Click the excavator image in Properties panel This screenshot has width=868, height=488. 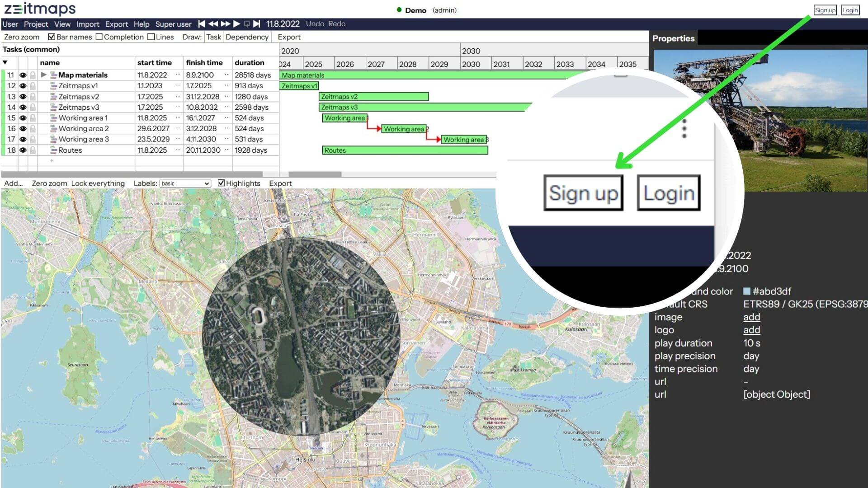tap(760, 120)
